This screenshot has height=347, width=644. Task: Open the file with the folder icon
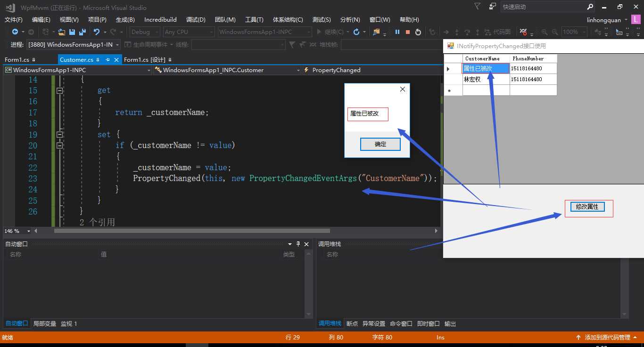click(61, 32)
